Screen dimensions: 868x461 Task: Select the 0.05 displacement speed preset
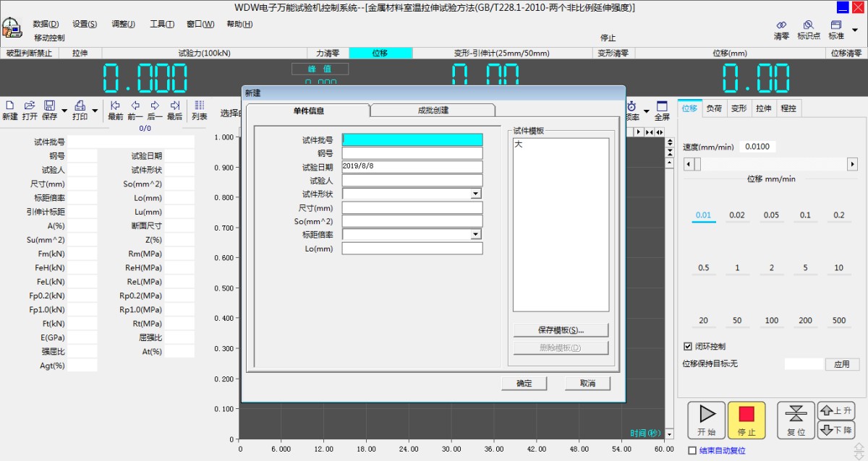point(771,215)
